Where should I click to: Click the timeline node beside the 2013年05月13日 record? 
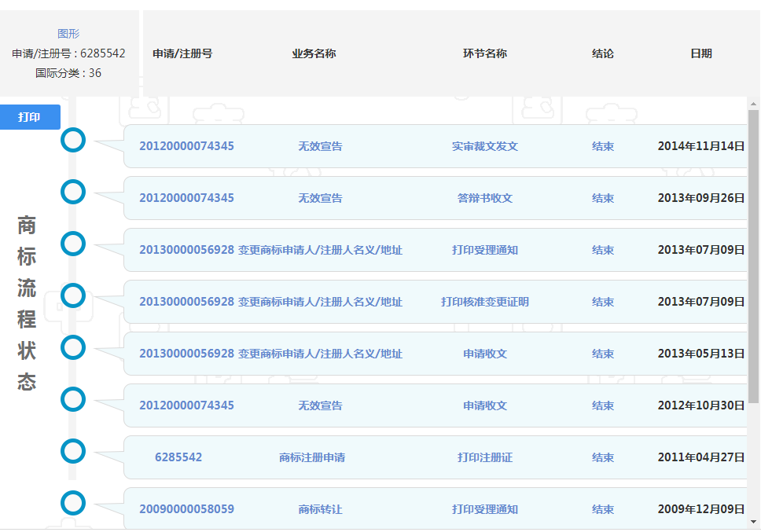pyautogui.click(x=72, y=347)
